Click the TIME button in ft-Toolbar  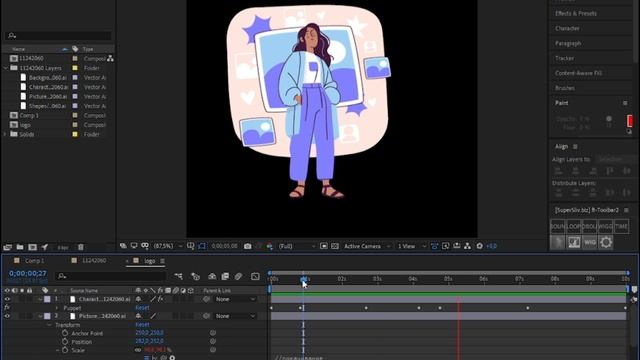point(621,227)
